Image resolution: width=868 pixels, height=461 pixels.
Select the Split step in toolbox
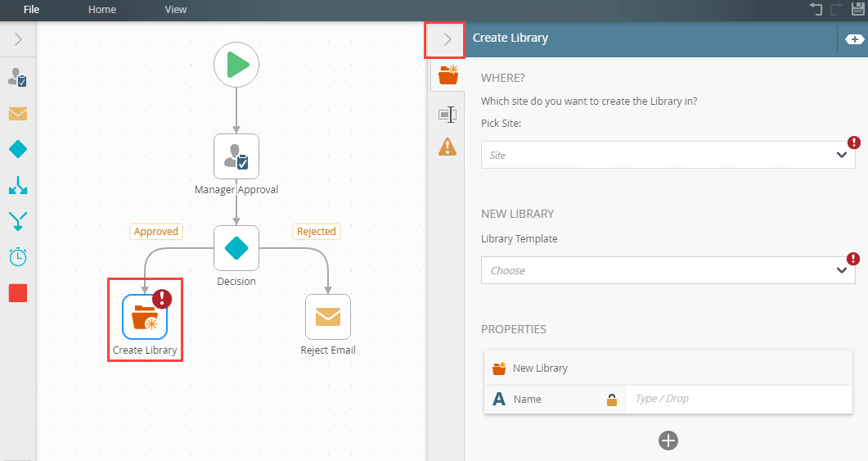18,185
